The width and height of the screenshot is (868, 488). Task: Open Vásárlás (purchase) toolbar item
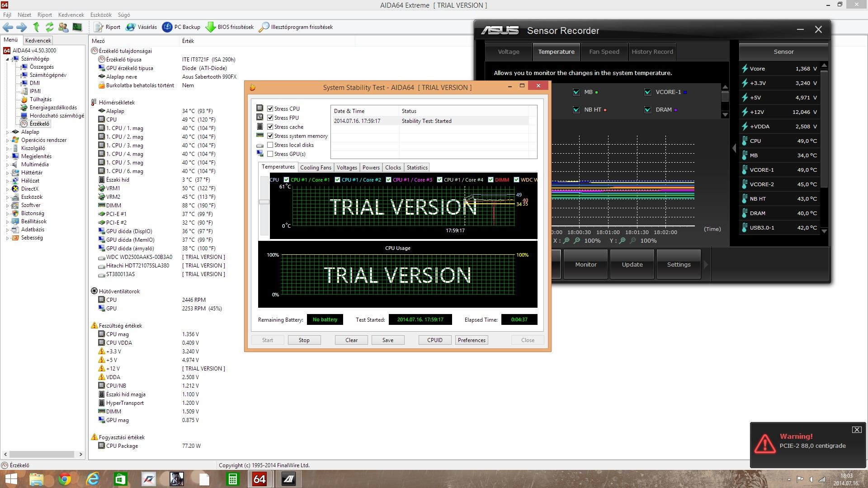(x=142, y=27)
